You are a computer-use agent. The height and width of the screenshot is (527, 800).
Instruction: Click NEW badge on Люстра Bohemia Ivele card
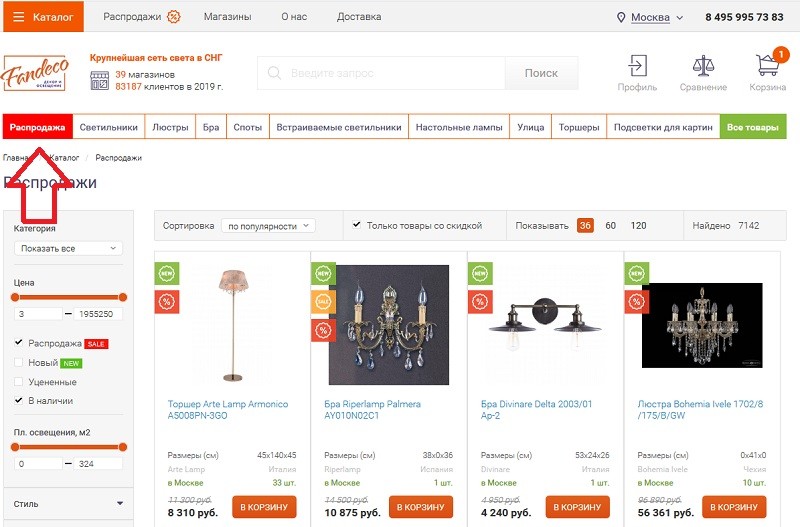[x=637, y=273]
